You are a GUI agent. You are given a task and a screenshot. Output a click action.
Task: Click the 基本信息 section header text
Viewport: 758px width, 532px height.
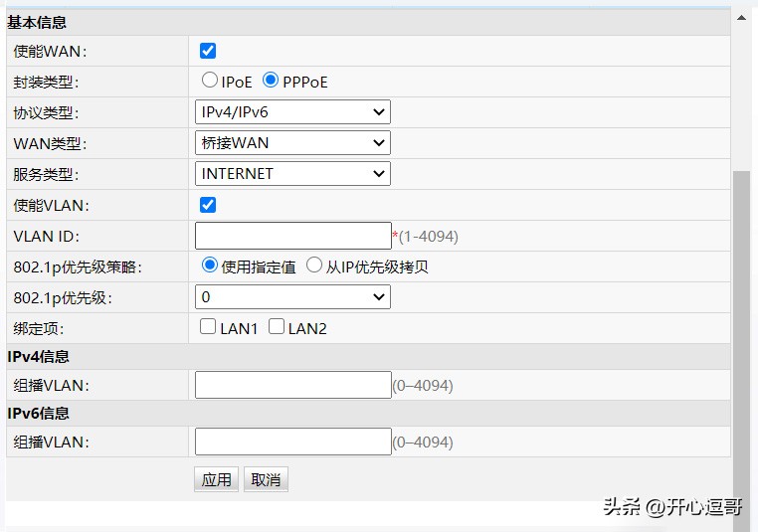click(37, 22)
